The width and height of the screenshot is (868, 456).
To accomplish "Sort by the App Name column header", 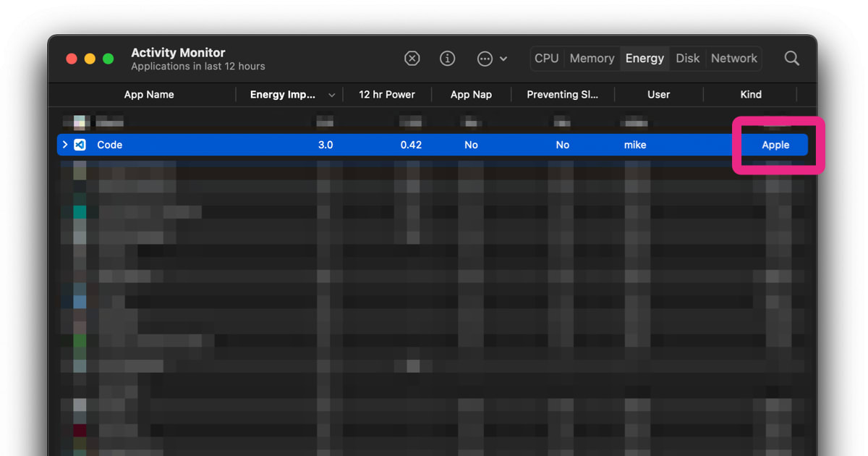I will pos(148,95).
